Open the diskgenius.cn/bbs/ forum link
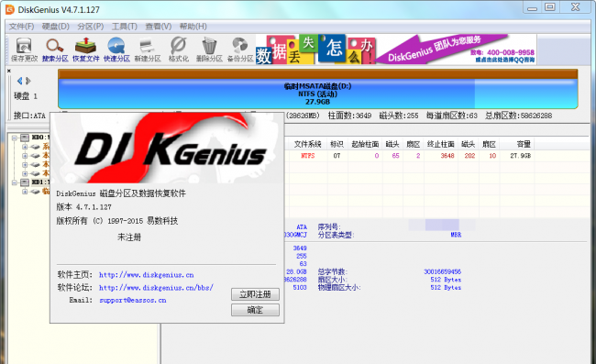 tap(156, 288)
